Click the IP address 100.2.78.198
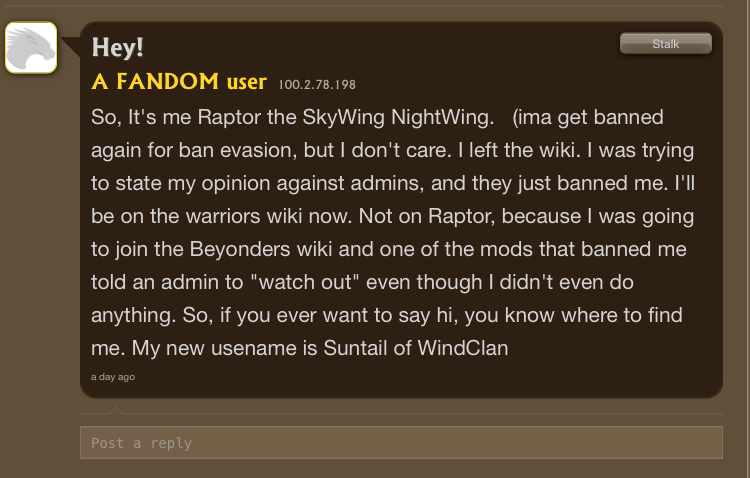 317,85
